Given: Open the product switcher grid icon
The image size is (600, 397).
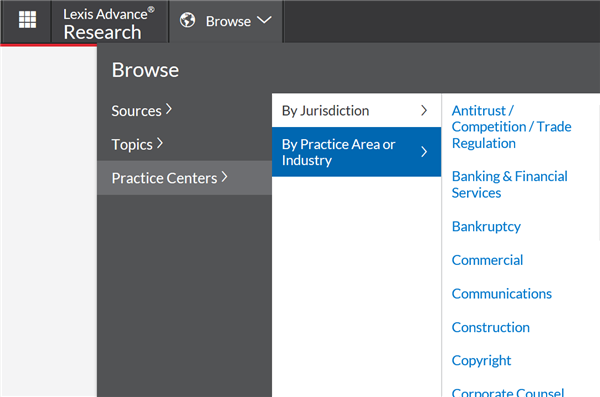Looking at the screenshot, I should point(27,20).
